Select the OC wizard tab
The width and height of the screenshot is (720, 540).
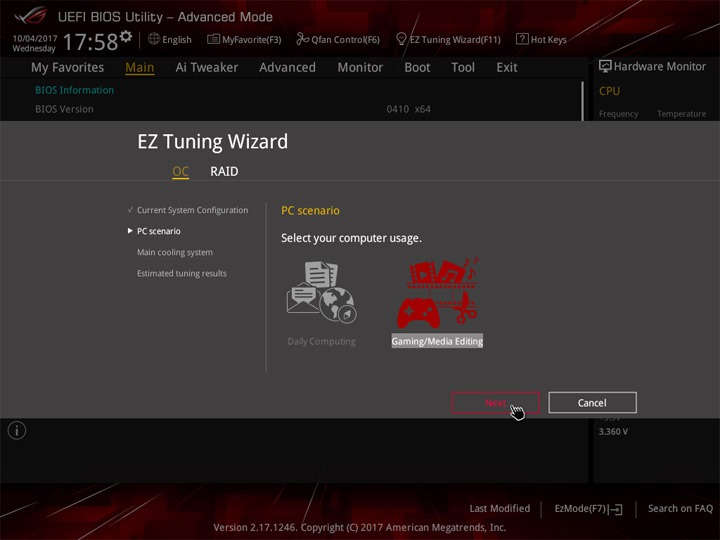[180, 171]
